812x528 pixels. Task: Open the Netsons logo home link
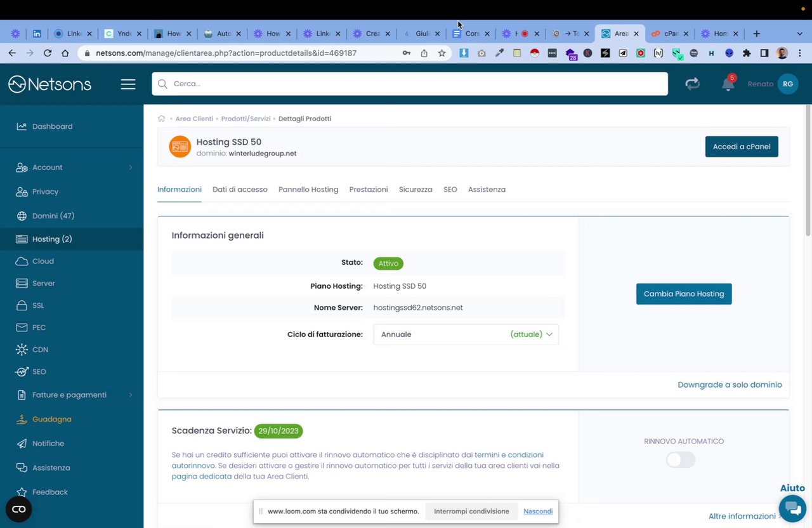[x=49, y=84]
